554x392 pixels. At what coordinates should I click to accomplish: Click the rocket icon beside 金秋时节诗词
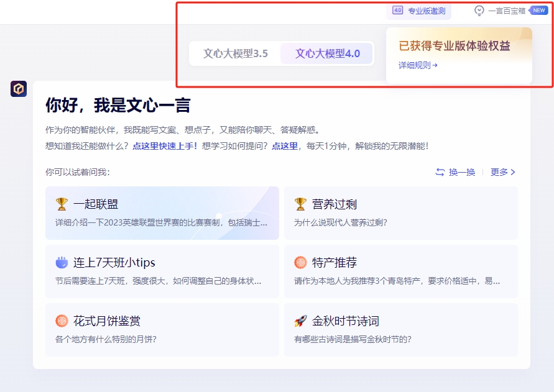point(300,321)
